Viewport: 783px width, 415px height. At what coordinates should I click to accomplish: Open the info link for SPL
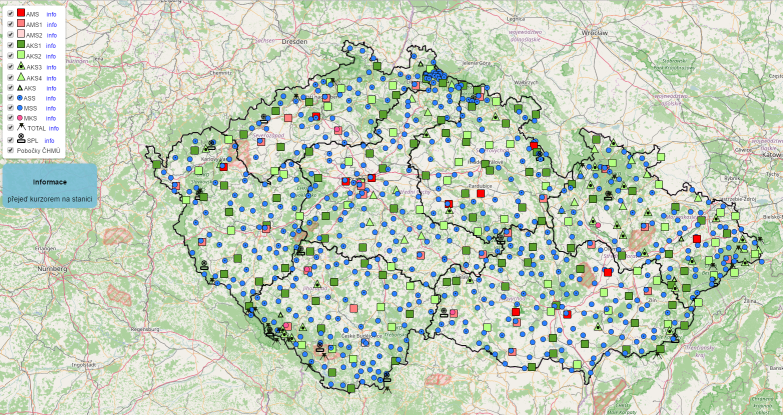point(49,140)
